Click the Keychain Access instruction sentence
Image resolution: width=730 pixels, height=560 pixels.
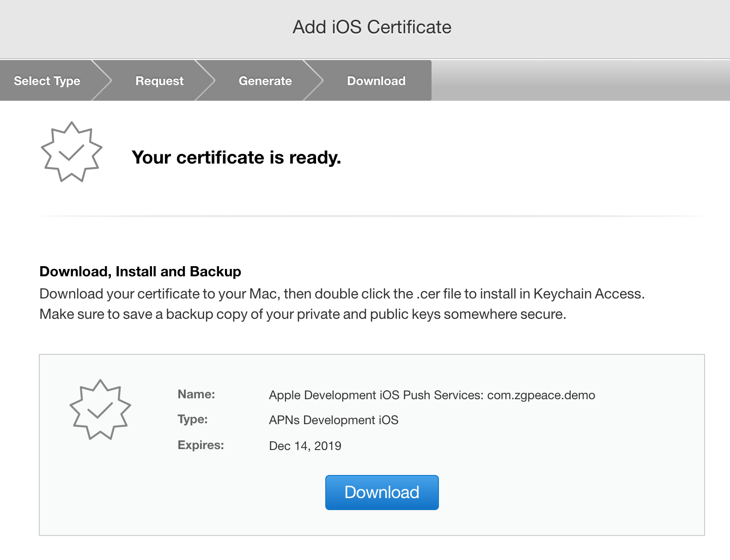pos(342,294)
